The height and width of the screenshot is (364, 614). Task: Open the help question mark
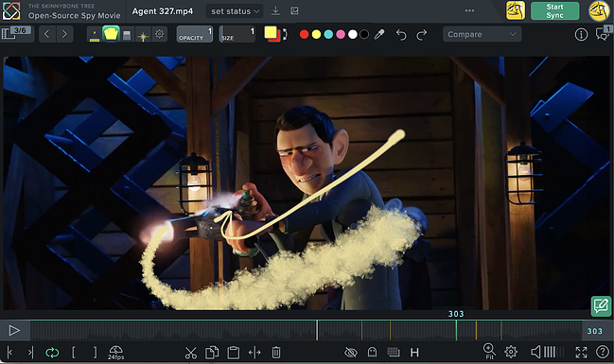(x=603, y=352)
